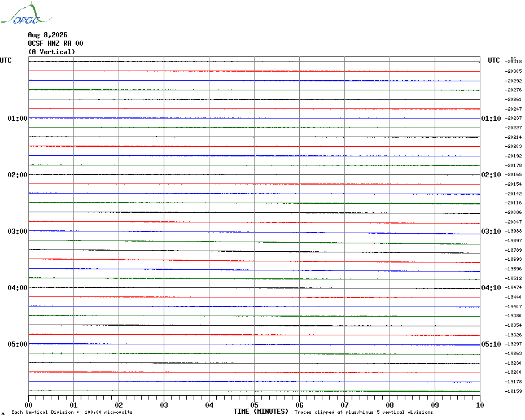
Task: Click the DC offset value '-20247'
Action: tap(513, 109)
